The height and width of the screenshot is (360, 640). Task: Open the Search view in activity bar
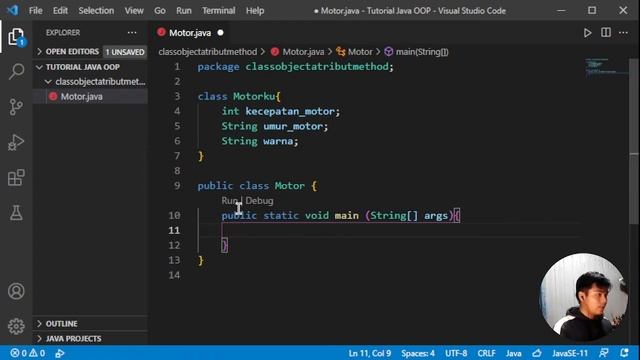(16, 71)
